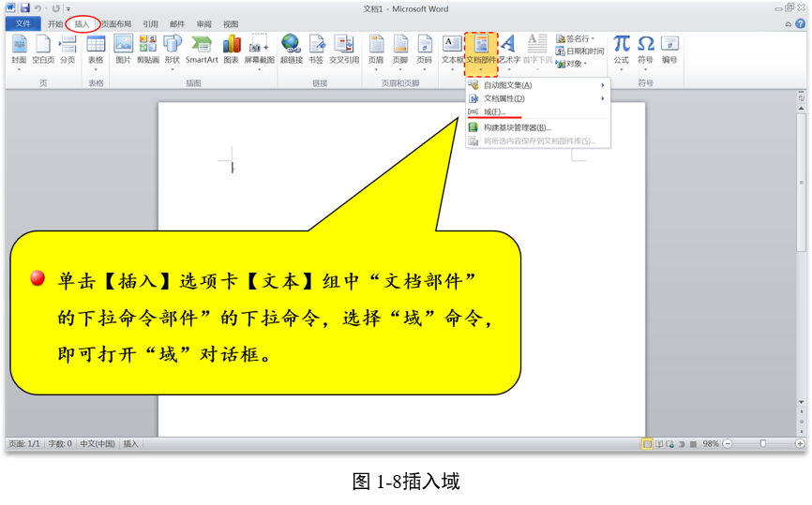Switch to Print Layout view button
Viewport: 812px width, 505px height.
click(647, 444)
